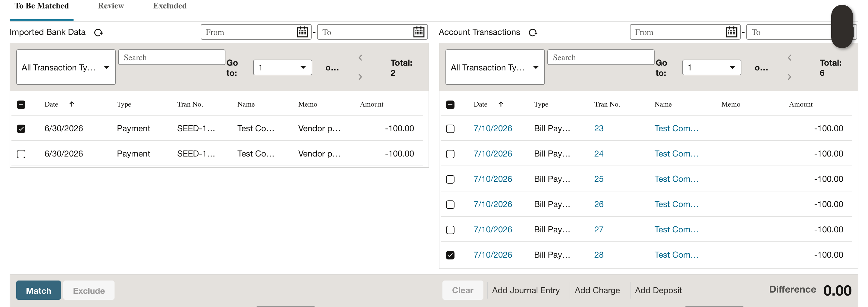Focus the Account Transactions Search field
The width and height of the screenshot is (868, 307).
(601, 57)
